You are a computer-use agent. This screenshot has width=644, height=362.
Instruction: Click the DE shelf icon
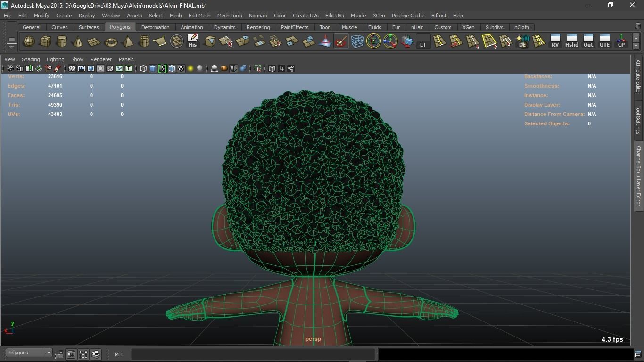522,41
